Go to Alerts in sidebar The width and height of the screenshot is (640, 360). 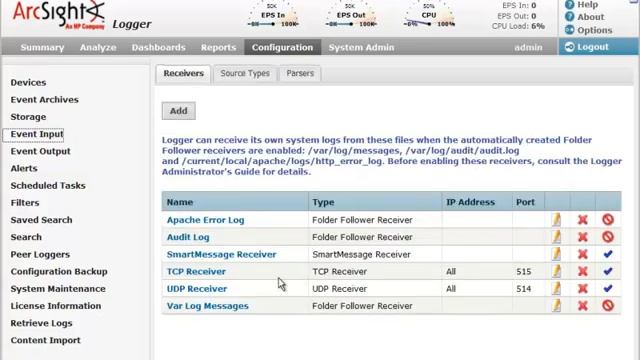tap(24, 168)
